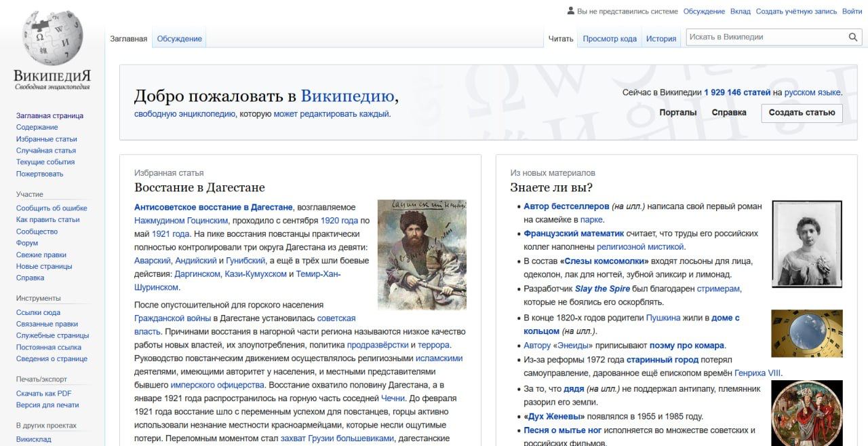Open 'Справка' in the sidebar
Screen dimensions: 868x446
[x=31, y=278]
